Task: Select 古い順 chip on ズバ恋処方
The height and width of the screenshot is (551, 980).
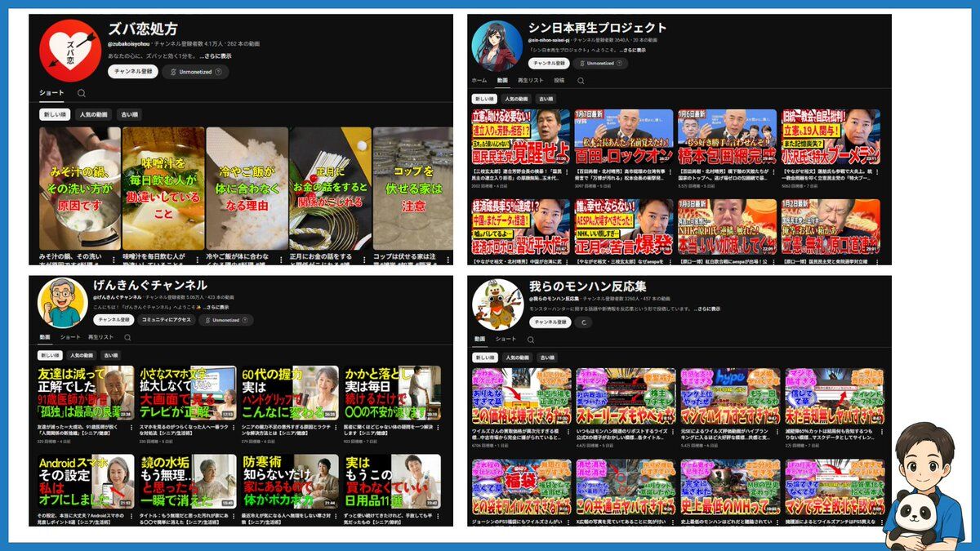Action: click(x=128, y=114)
